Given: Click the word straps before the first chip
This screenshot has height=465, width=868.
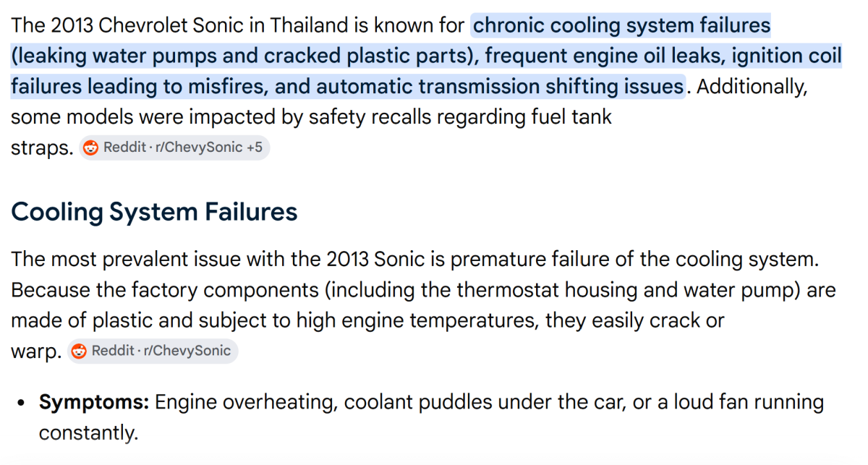Looking at the screenshot, I should [42, 148].
